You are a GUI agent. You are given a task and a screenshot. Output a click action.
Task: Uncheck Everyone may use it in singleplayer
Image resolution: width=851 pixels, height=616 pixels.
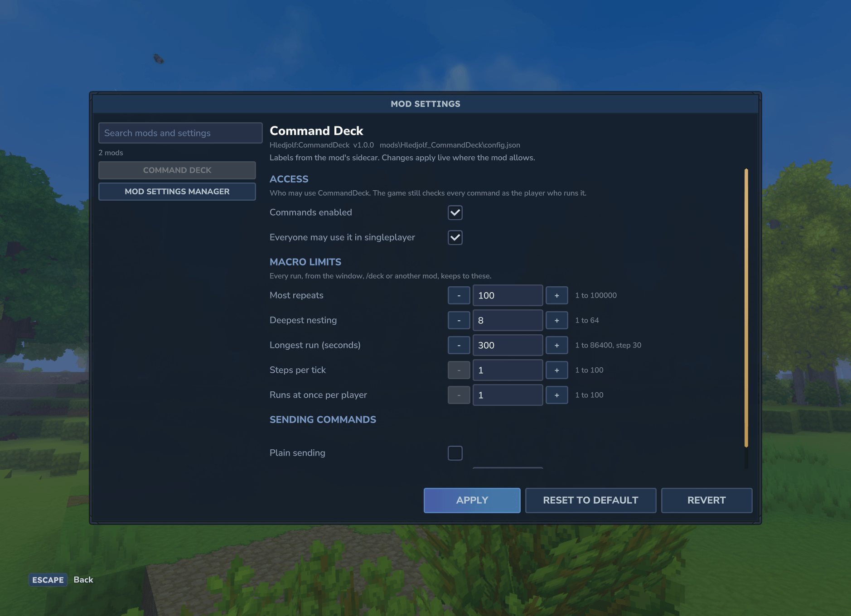pos(455,237)
